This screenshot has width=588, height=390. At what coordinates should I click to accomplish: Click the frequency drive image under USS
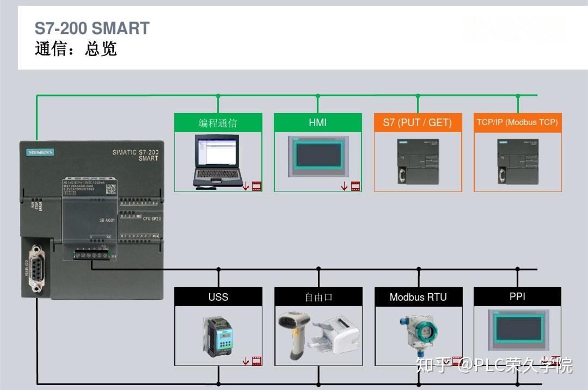coord(219,337)
